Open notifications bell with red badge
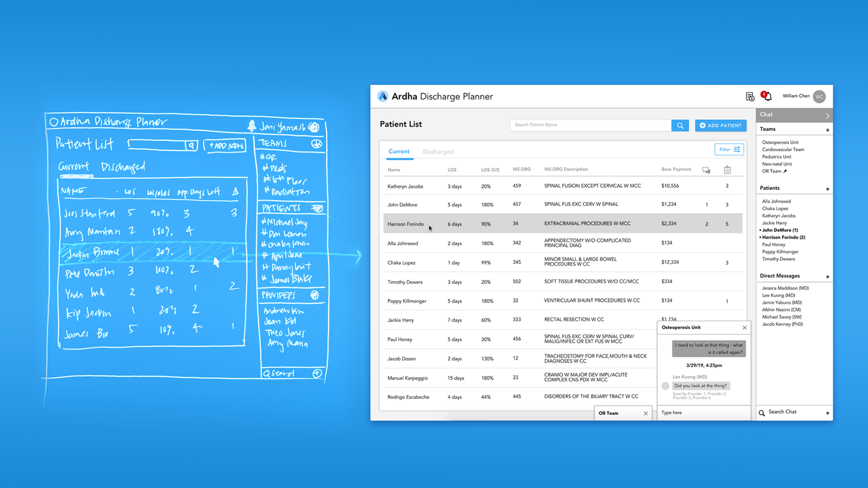Viewport: 868px width, 488px height. coord(767,96)
